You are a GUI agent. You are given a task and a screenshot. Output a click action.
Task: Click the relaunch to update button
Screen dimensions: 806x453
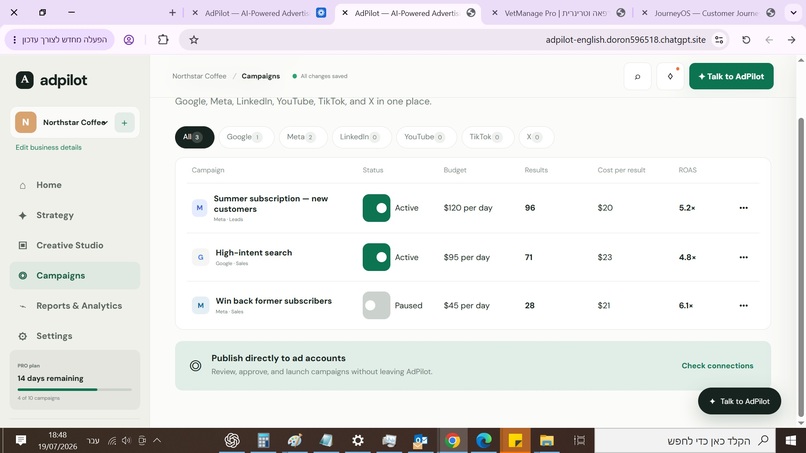(60, 40)
